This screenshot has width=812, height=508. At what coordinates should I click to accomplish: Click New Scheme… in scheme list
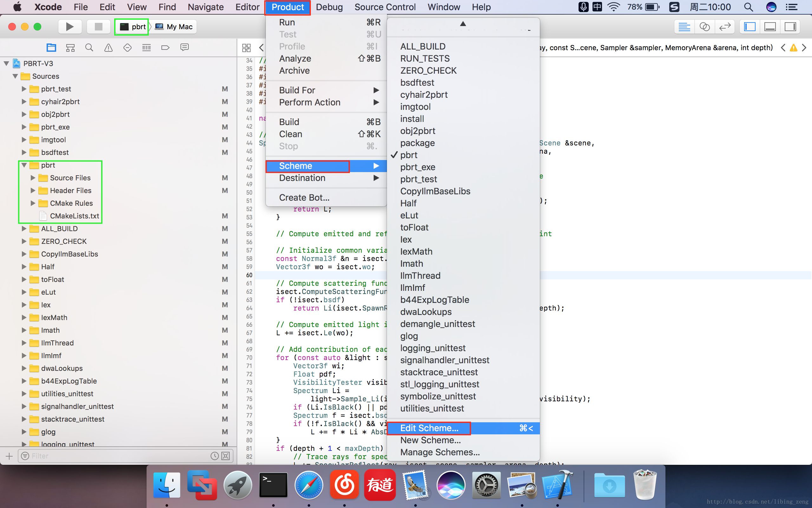[x=463, y=440]
